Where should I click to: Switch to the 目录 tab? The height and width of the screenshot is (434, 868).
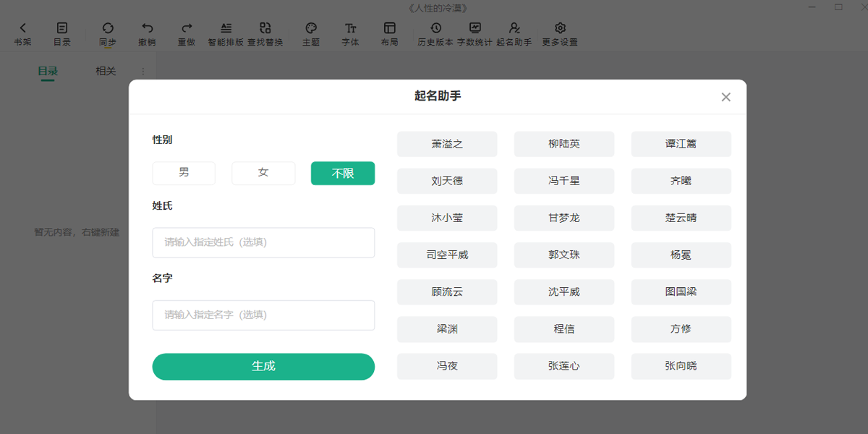(x=47, y=72)
